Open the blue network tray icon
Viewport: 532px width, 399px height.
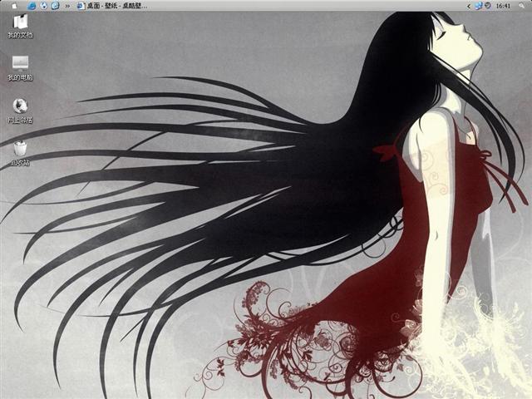point(479,6)
